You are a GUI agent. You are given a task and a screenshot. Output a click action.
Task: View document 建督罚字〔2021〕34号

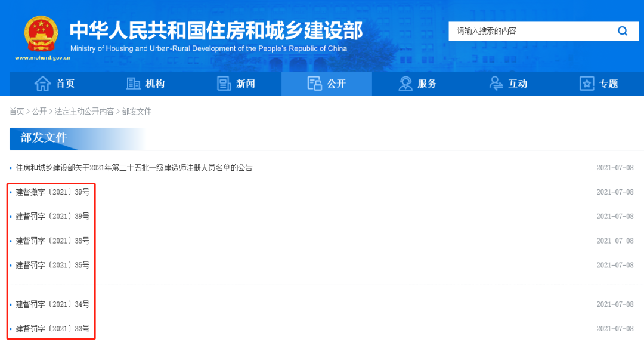[x=52, y=304]
